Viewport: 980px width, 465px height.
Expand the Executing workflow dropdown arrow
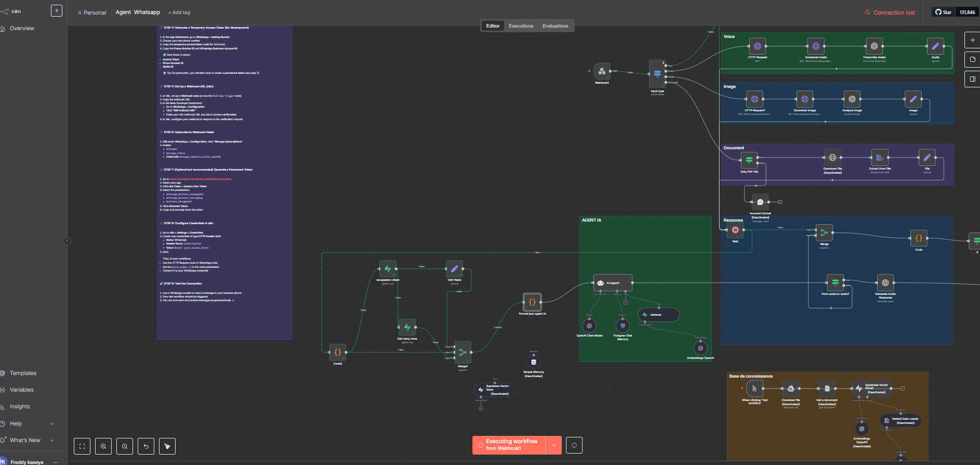554,445
